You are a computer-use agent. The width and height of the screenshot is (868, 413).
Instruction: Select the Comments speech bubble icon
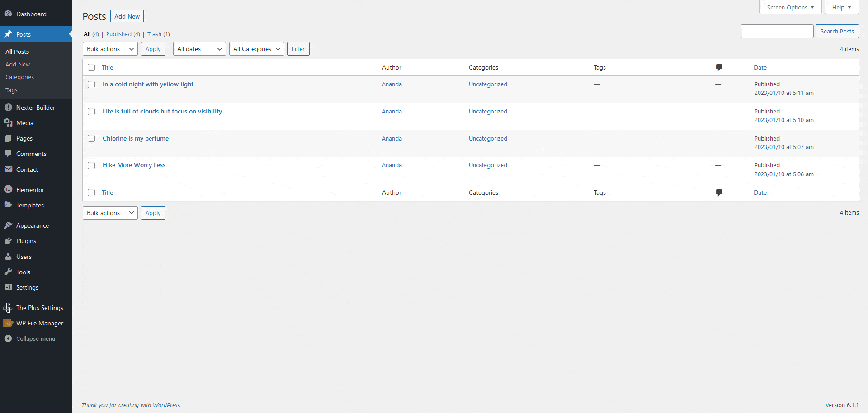9,154
